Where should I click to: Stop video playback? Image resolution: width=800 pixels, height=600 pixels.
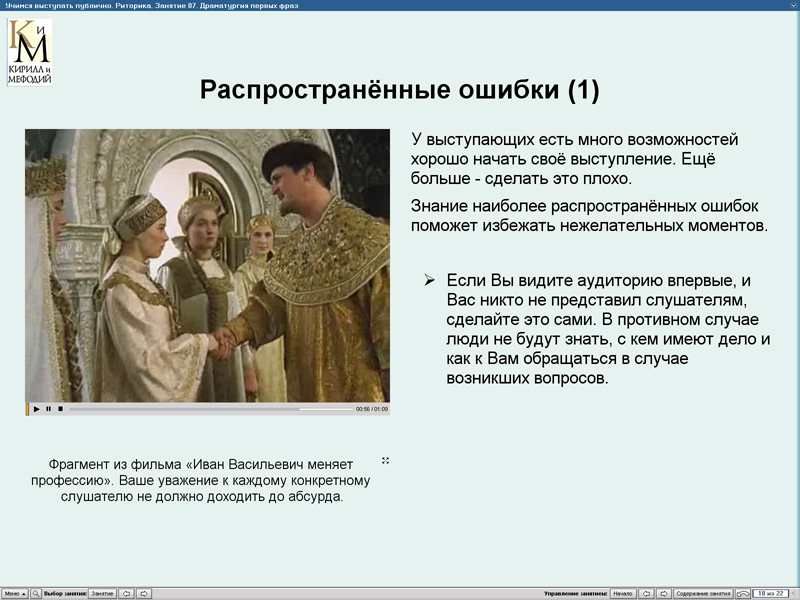[x=61, y=408]
